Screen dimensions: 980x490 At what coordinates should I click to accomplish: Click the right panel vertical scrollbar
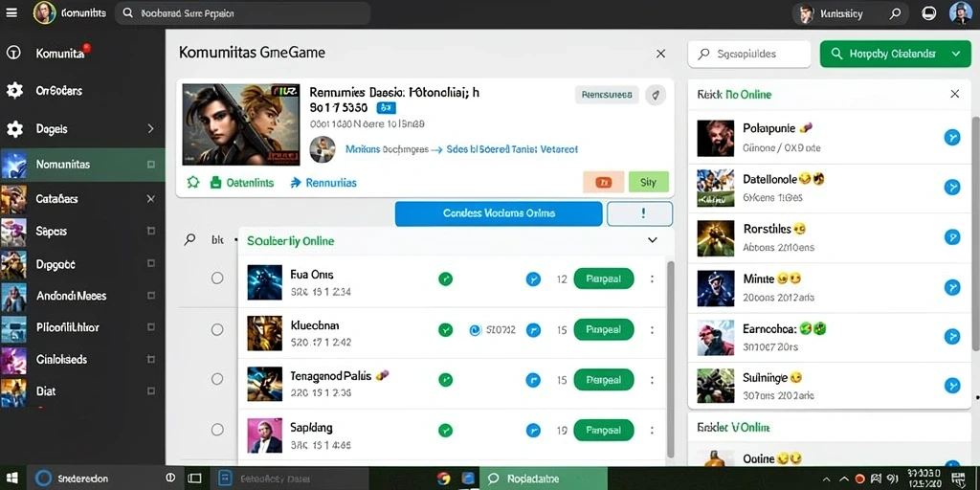pyautogui.click(x=975, y=234)
